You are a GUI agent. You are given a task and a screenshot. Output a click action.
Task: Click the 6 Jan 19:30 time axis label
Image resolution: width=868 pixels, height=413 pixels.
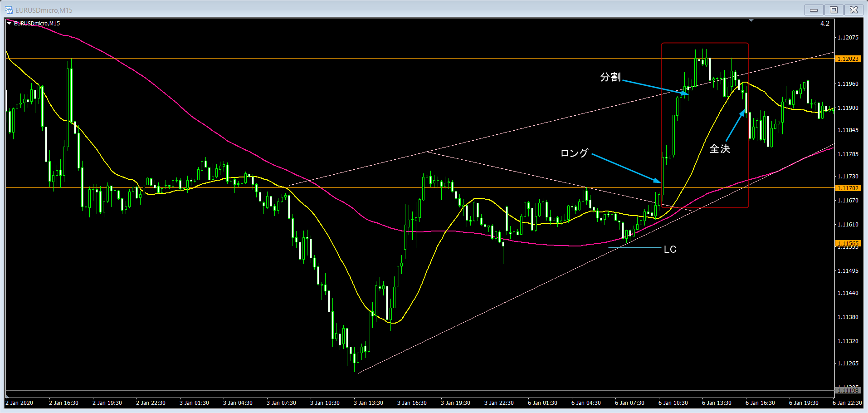804,403
